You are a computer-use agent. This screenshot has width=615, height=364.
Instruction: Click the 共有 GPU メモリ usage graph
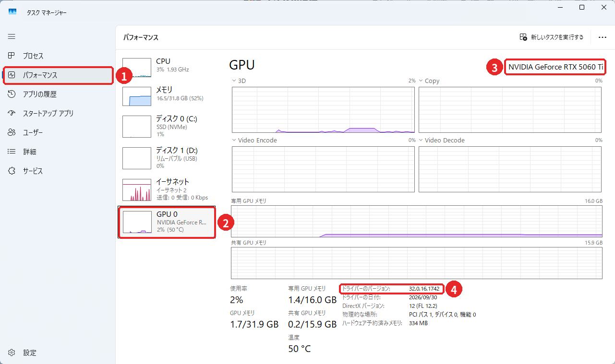pyautogui.click(x=417, y=263)
